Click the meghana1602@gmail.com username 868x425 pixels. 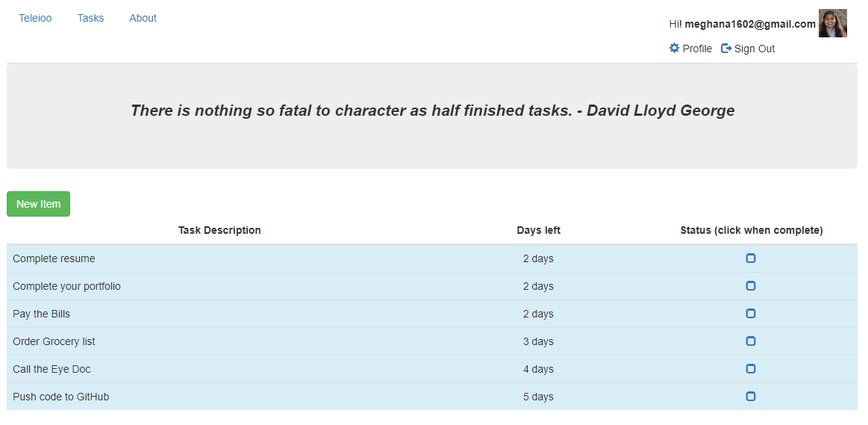tap(749, 24)
